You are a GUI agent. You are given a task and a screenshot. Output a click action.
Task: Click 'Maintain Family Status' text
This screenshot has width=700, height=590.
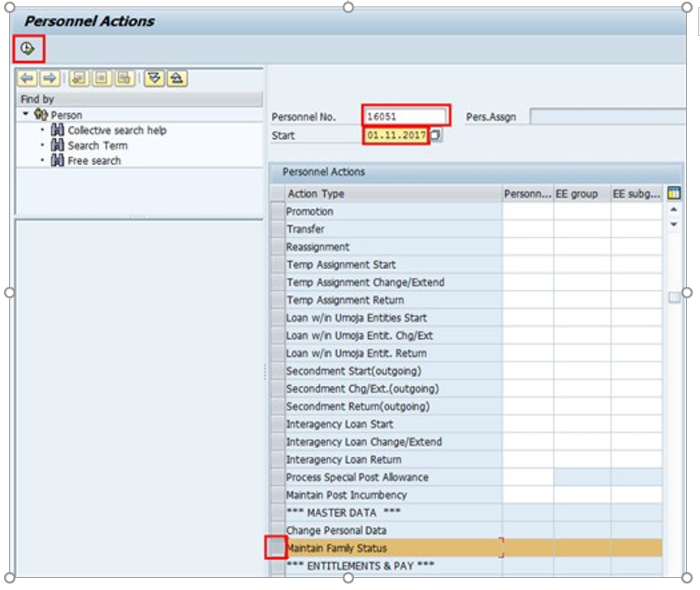click(x=337, y=548)
